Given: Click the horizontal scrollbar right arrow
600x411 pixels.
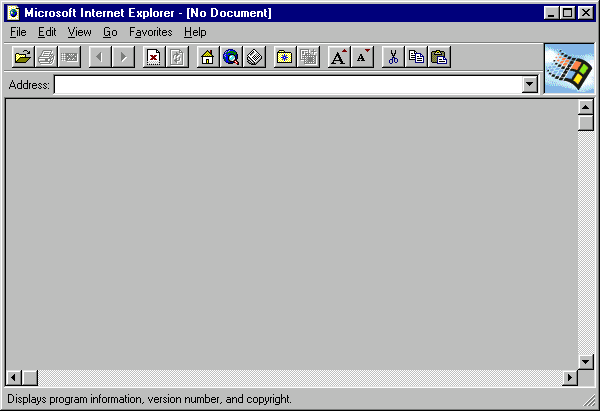Looking at the screenshot, I should coord(570,378).
